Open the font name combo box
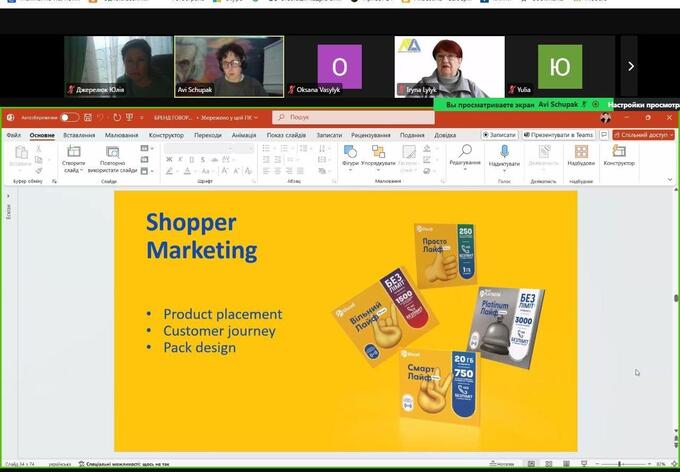The width and height of the screenshot is (680, 472). (x=196, y=148)
